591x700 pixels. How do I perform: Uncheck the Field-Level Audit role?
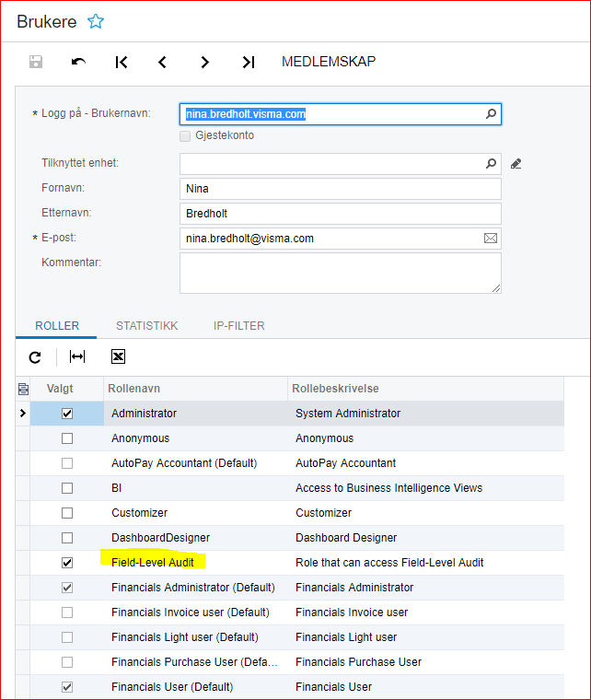point(66,563)
